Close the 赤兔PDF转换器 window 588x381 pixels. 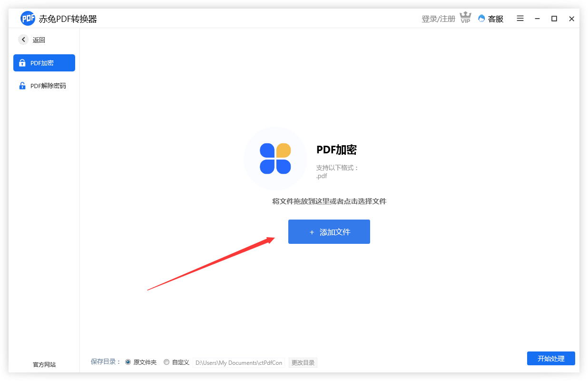coord(572,19)
